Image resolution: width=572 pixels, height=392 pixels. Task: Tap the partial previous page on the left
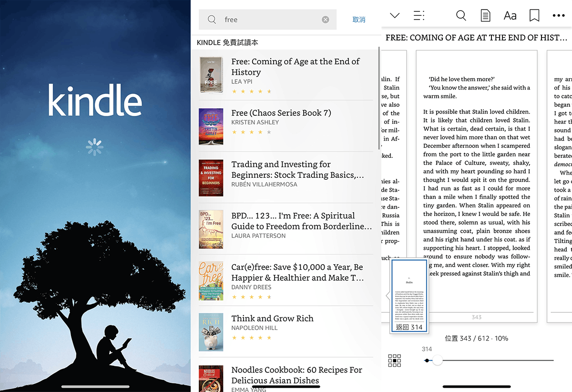pyautogui.click(x=394, y=186)
